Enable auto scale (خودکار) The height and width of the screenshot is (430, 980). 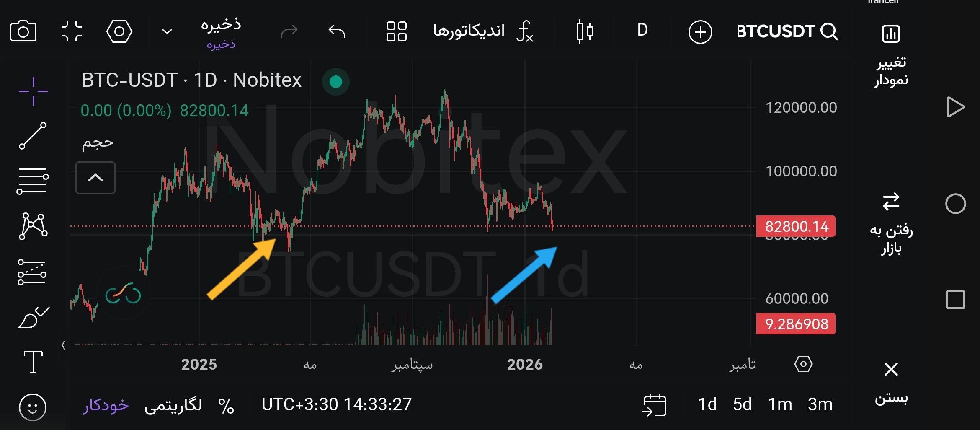tap(106, 405)
